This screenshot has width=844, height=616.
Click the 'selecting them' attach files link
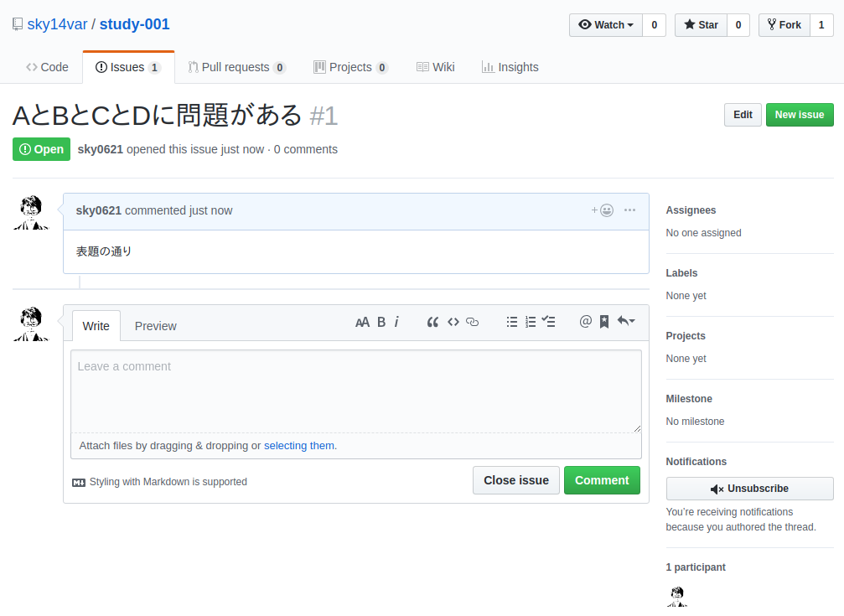[298, 445]
